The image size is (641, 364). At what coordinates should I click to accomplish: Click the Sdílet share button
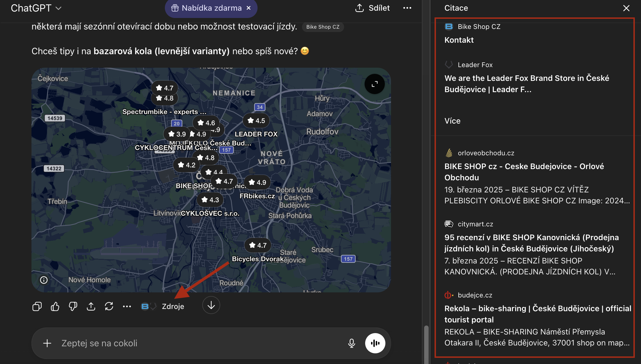[x=372, y=8]
